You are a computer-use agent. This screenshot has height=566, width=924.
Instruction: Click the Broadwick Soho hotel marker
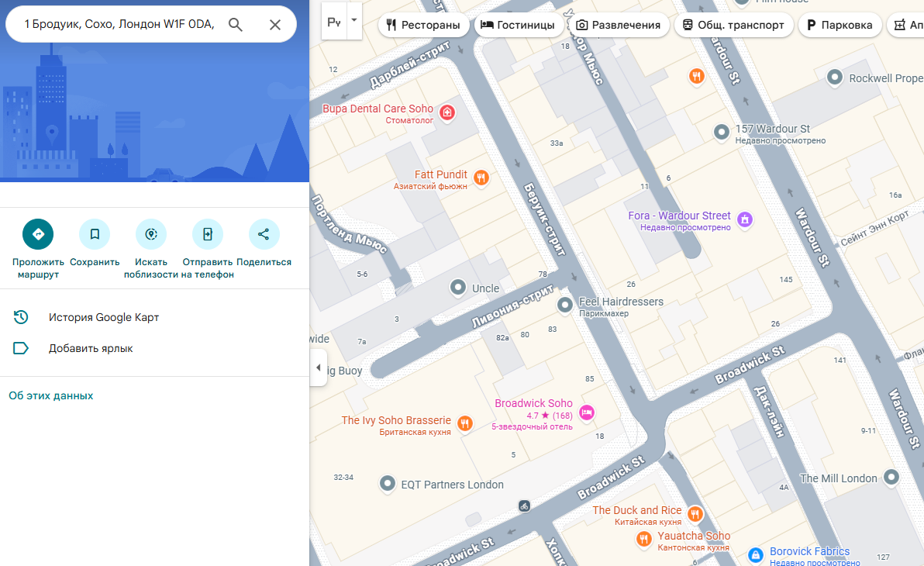tap(587, 412)
